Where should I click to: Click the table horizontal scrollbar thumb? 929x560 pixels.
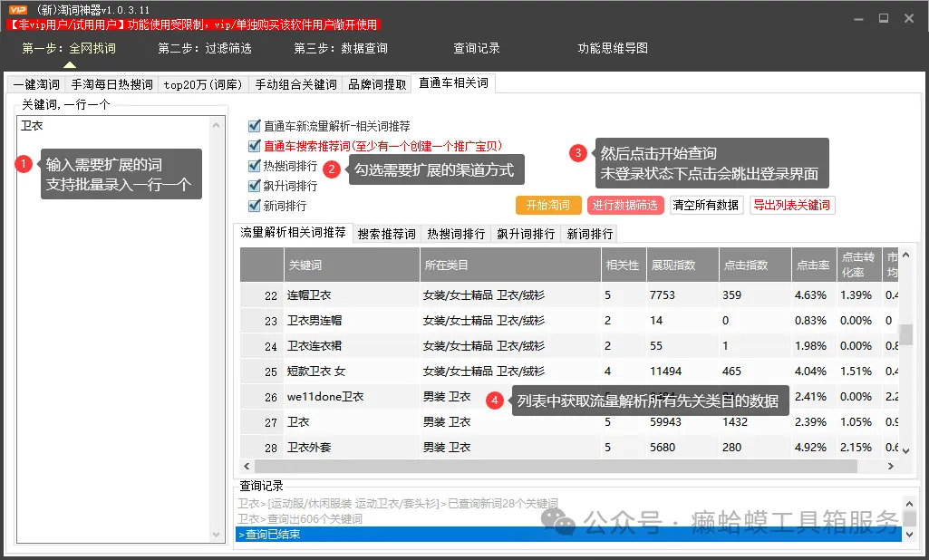pos(556,467)
